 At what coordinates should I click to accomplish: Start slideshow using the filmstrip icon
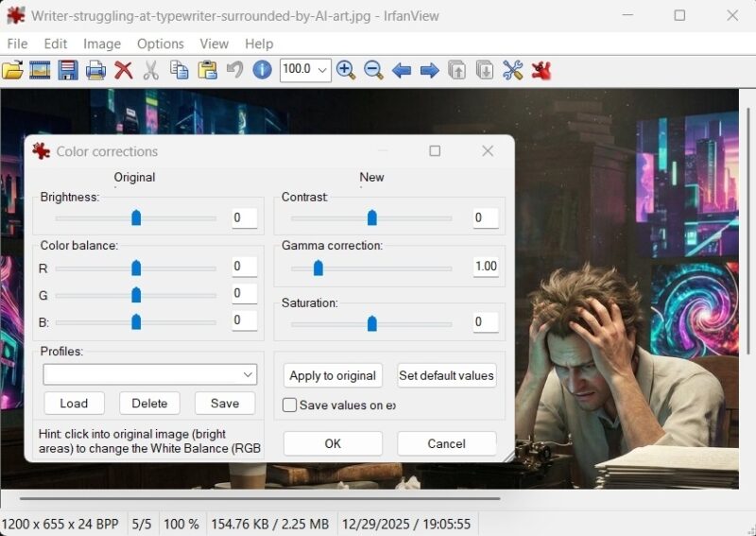[40, 71]
